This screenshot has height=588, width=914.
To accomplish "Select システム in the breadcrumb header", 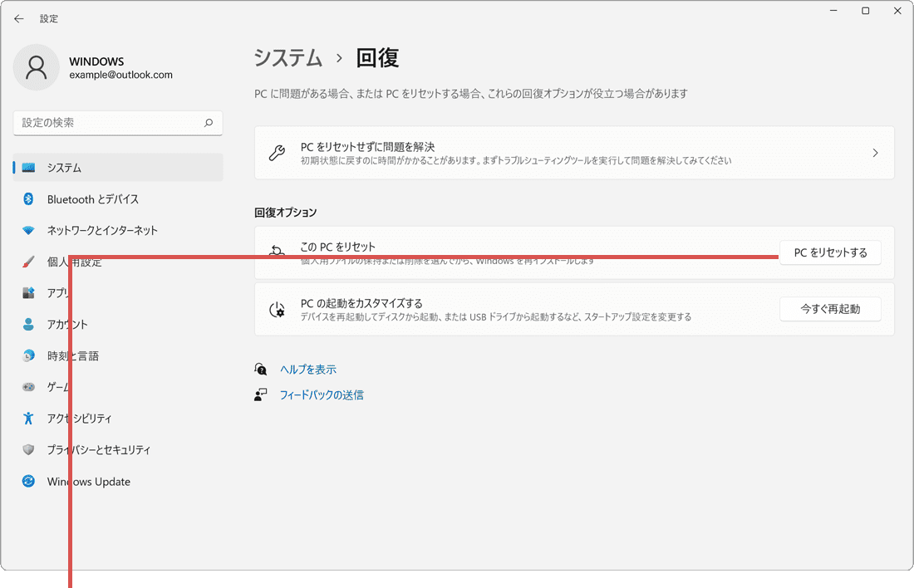I will 287,58.
